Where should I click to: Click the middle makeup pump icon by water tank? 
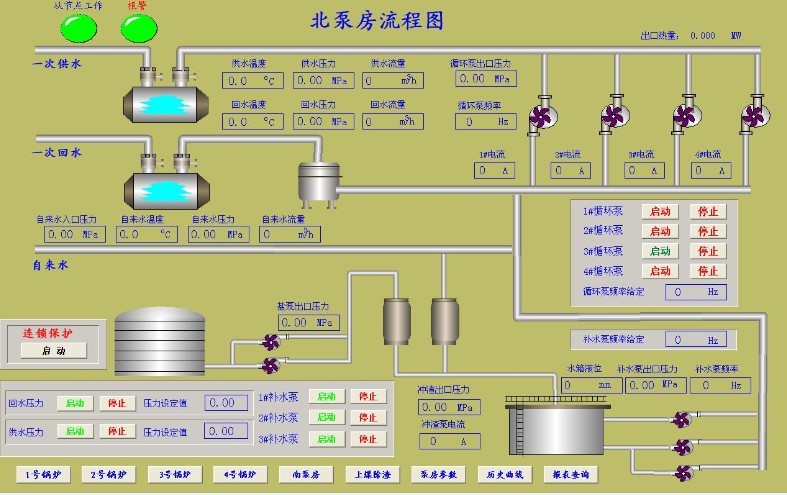(683, 446)
